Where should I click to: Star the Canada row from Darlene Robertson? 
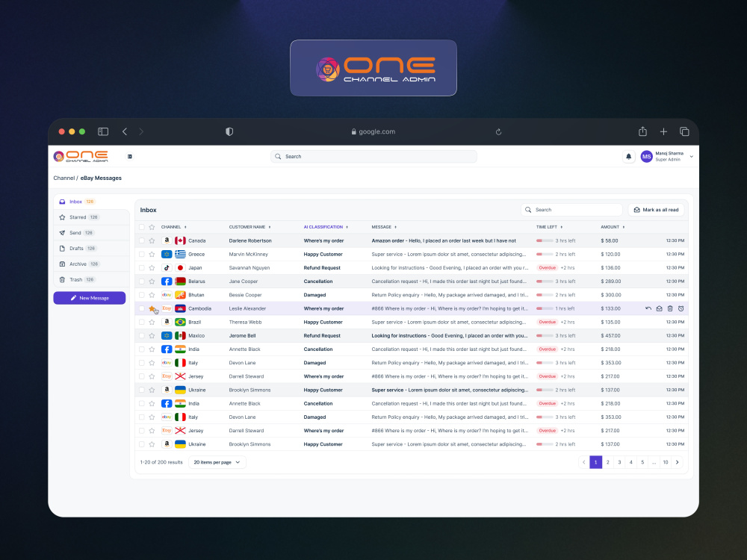point(152,241)
